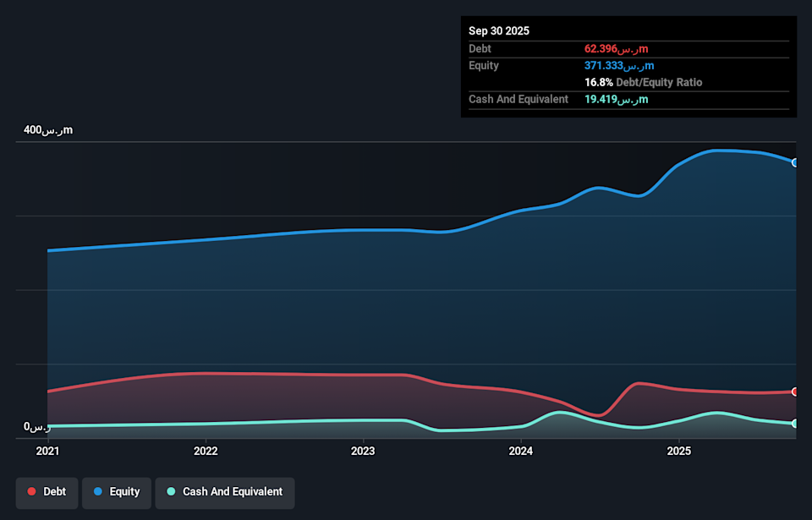Viewport: 812px width, 520px height.
Task: Click the Sep 30 2025 tooltip date
Action: [x=499, y=30]
